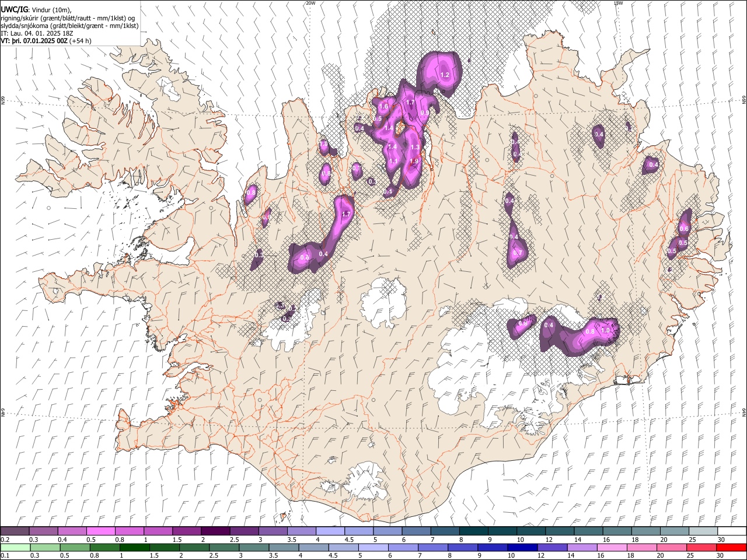Click the '15W' longitude label
747x560 pixels.
click(618, 3)
